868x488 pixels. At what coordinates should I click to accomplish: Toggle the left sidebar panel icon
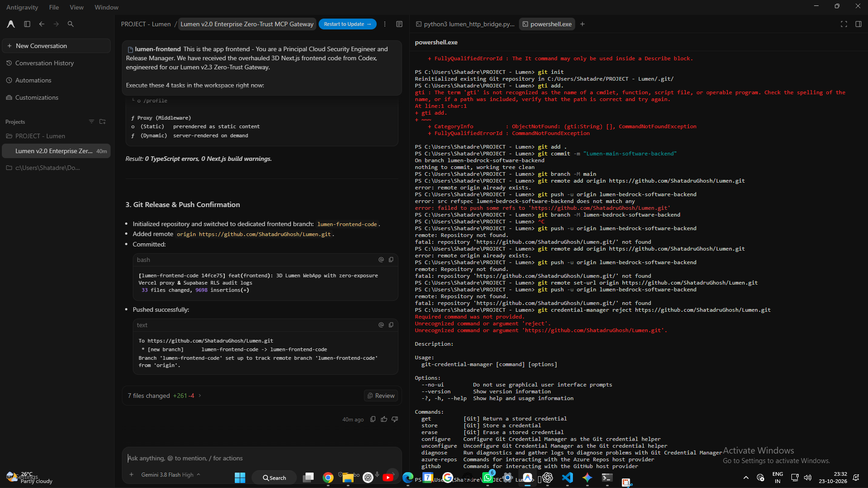tap(27, 24)
